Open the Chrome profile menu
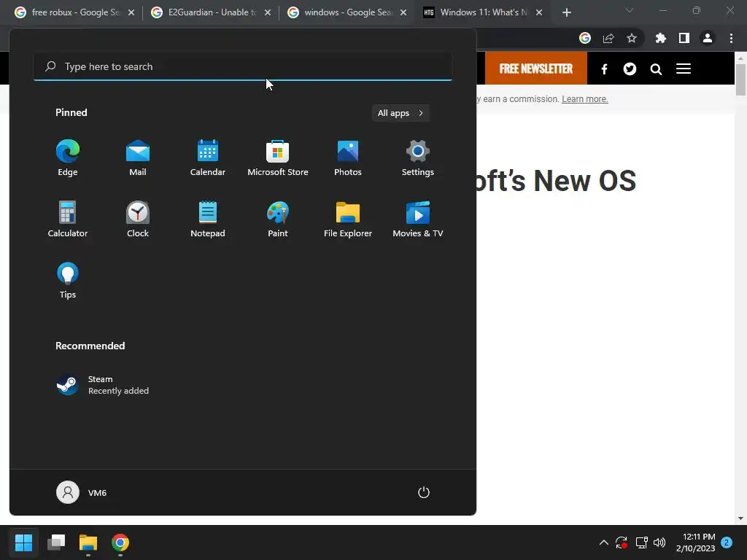747x560 pixels. (708, 38)
